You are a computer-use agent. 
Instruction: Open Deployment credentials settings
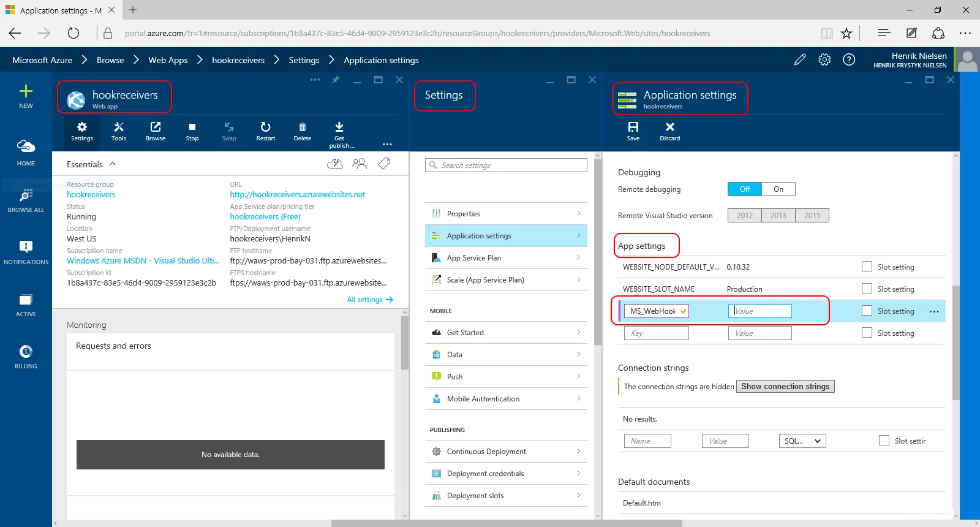(x=506, y=474)
